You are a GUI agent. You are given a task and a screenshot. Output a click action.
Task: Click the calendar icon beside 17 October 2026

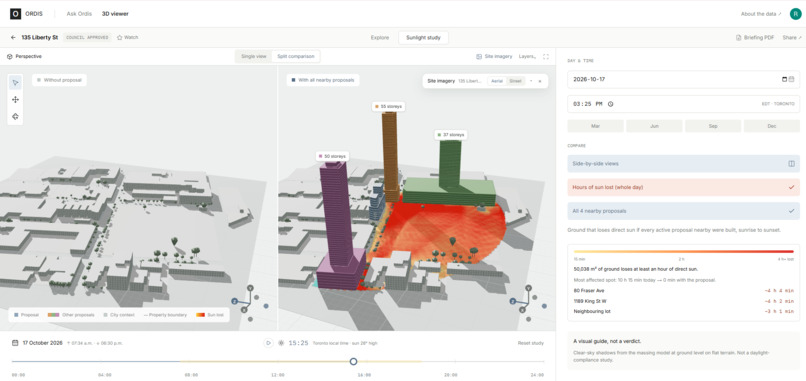click(15, 342)
